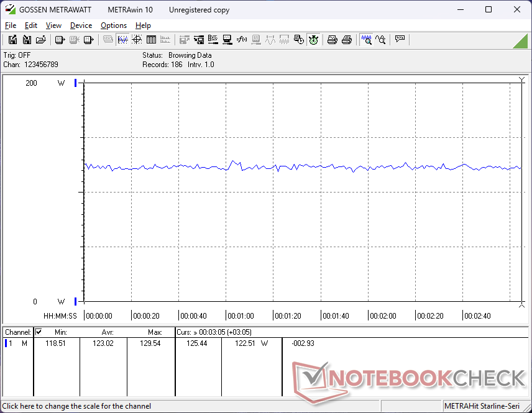Click the grayed single waveform trigger icon

270,40
